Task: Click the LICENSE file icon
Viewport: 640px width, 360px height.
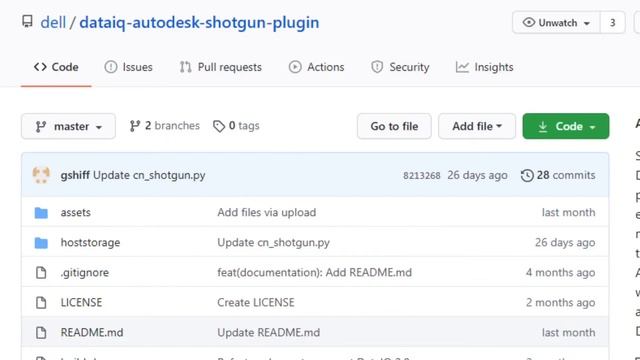Action: pos(41,302)
